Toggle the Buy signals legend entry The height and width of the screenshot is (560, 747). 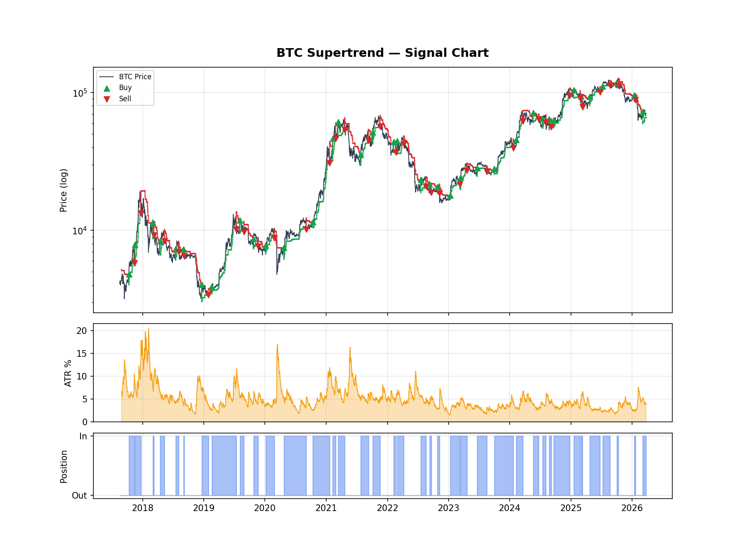tap(124, 88)
